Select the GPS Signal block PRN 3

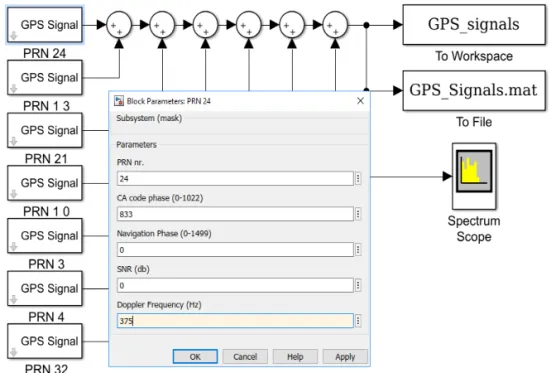(x=45, y=236)
